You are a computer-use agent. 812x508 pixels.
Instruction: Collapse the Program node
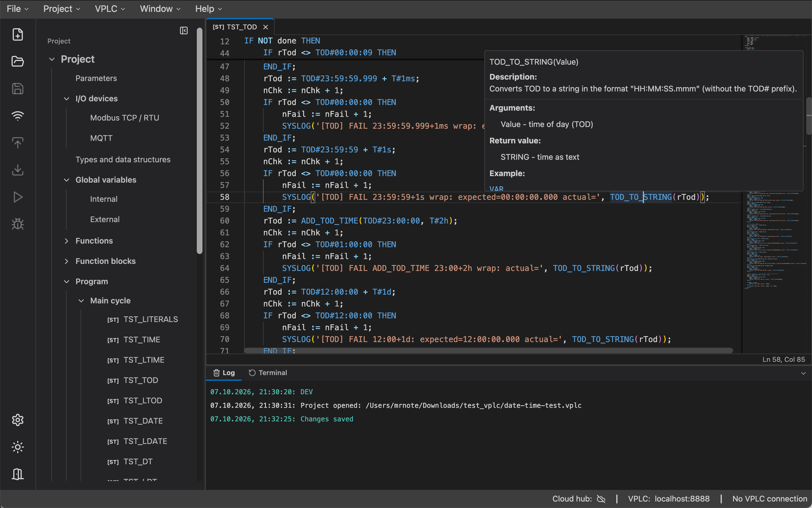[x=67, y=282]
